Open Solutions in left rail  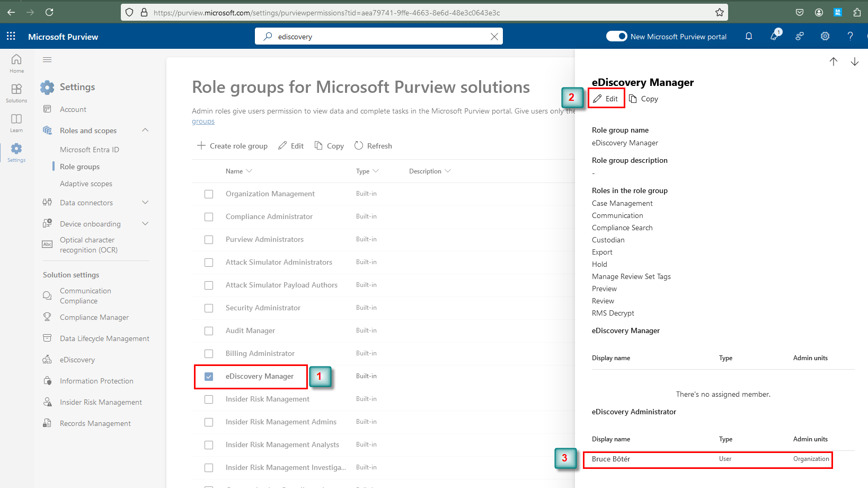click(x=16, y=93)
